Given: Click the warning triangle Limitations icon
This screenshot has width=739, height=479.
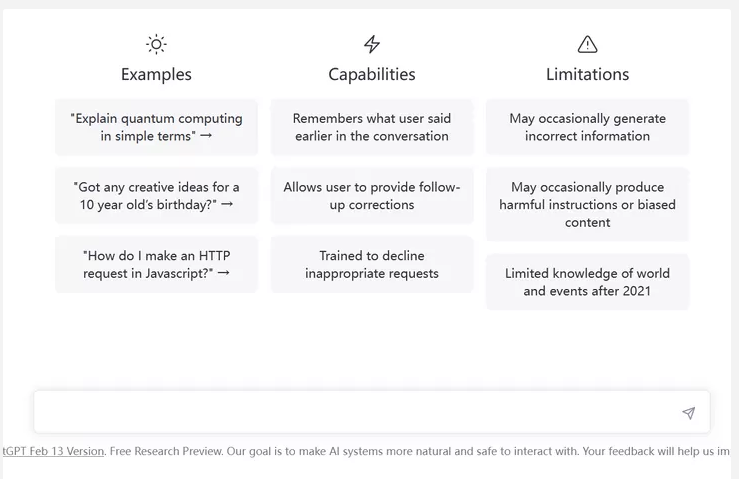Looking at the screenshot, I should 587,44.
